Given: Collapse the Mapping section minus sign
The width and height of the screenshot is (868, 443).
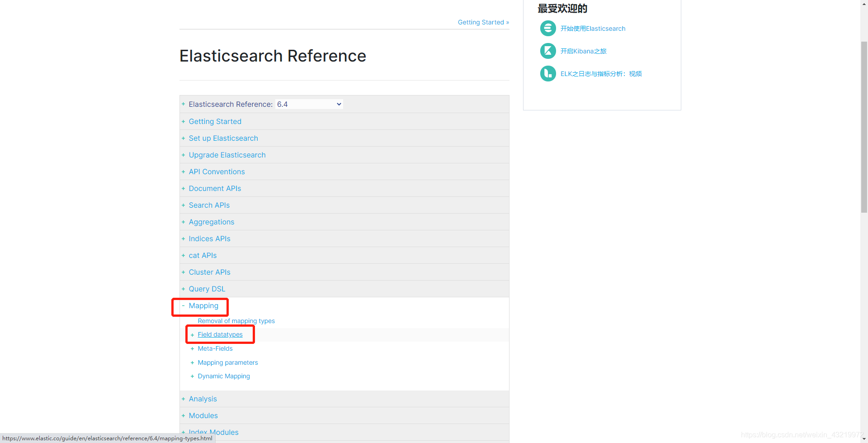Looking at the screenshot, I should click(x=184, y=305).
